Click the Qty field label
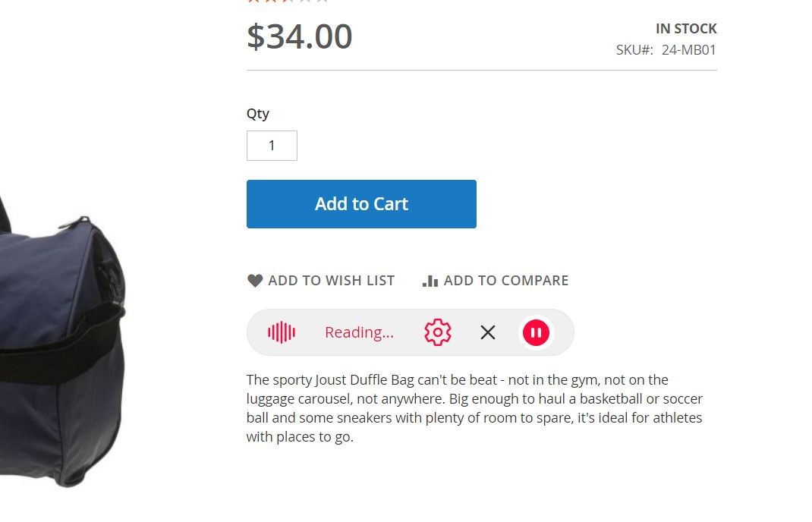Image resolution: width=812 pixels, height=522 pixels. 258,114
